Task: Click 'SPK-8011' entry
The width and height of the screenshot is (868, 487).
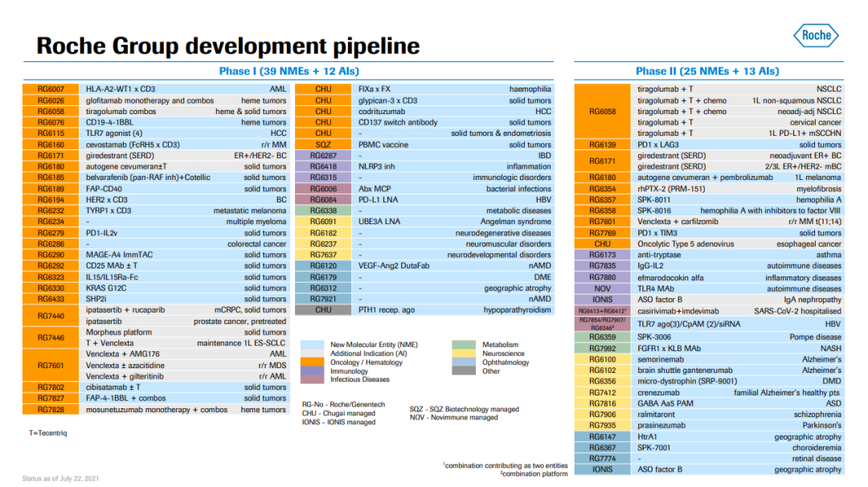Action: (653, 200)
